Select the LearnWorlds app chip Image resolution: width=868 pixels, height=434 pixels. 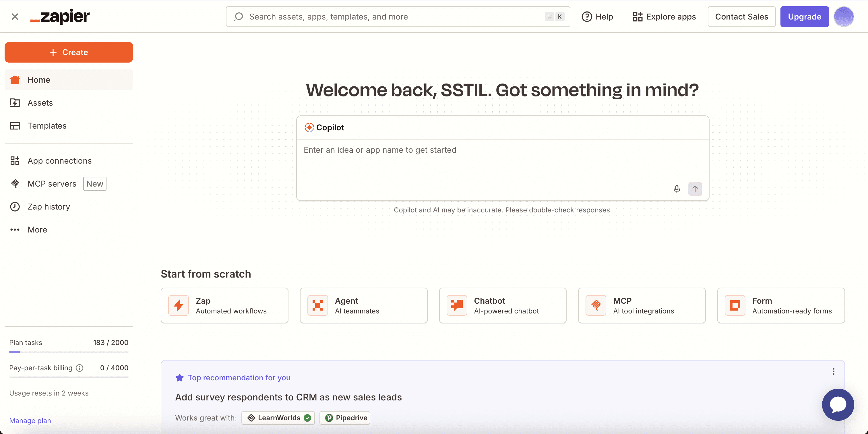coord(278,418)
